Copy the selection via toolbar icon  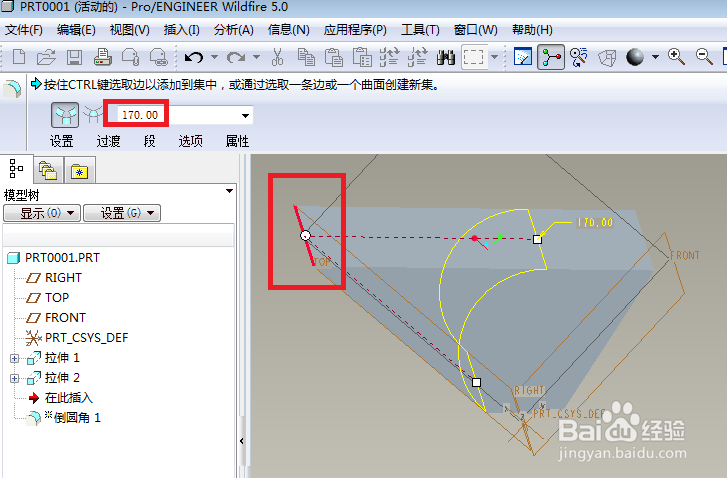pos(306,57)
